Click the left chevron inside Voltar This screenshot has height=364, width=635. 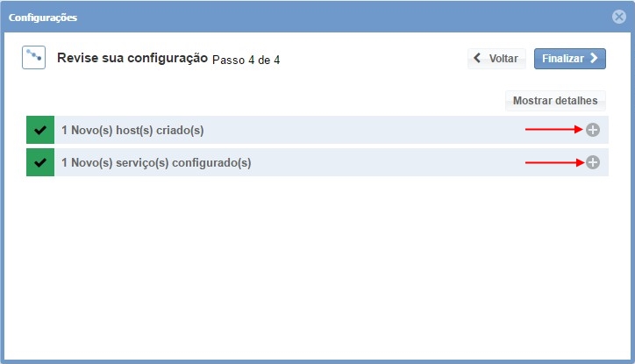click(x=477, y=59)
